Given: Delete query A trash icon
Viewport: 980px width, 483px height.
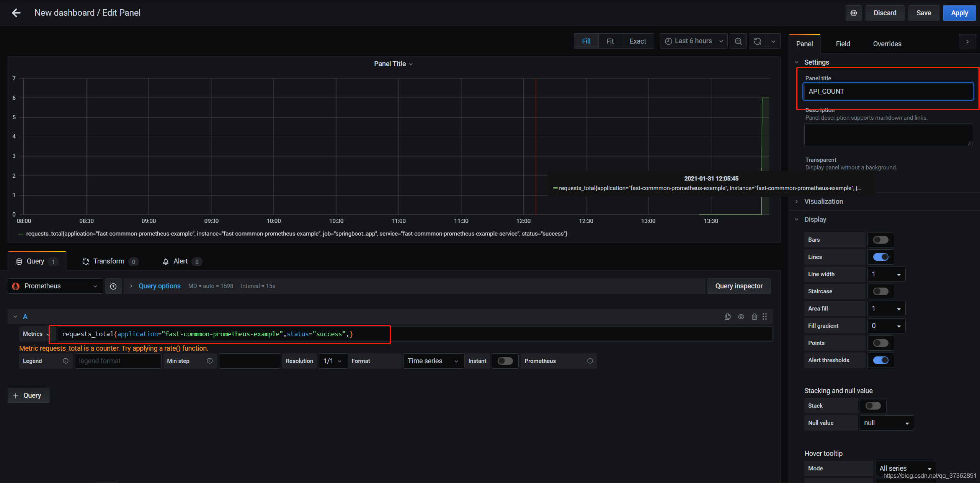Looking at the screenshot, I should 754,317.
